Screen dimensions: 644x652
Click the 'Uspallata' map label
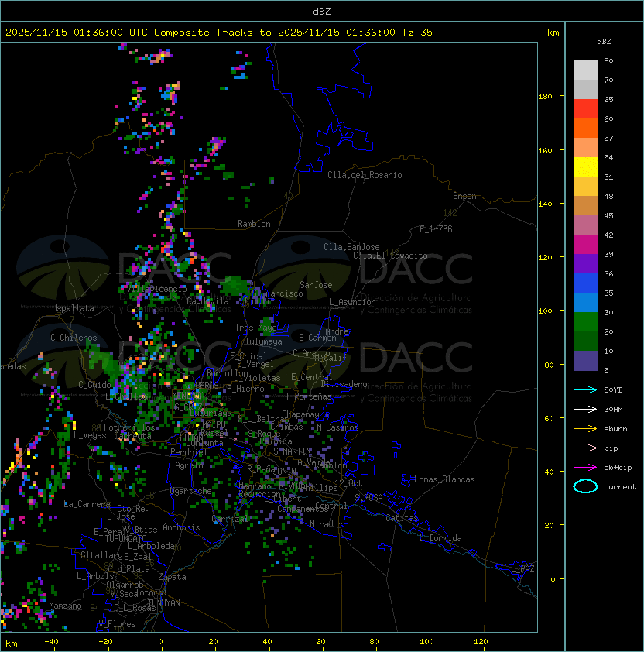tap(73, 308)
